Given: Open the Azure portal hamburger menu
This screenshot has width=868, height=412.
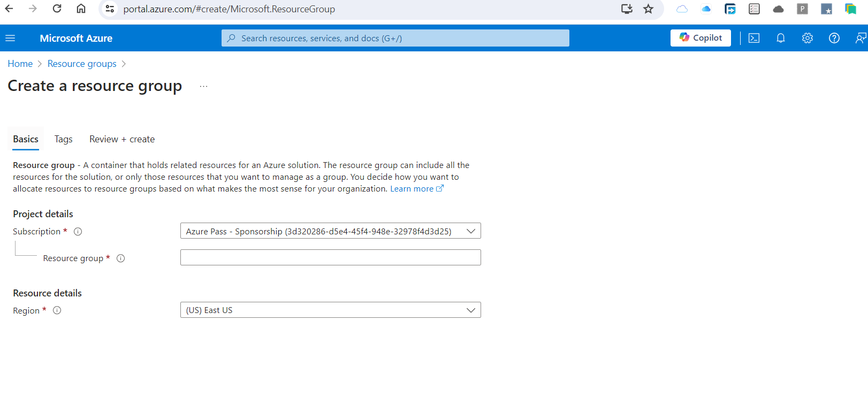Looking at the screenshot, I should pyautogui.click(x=10, y=38).
